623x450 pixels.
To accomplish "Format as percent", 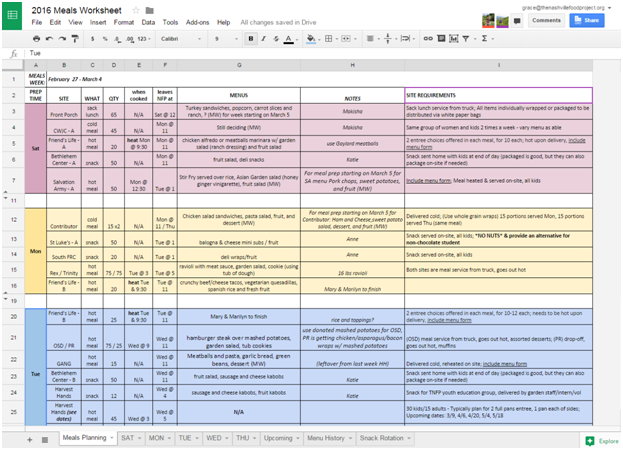I will point(105,39).
